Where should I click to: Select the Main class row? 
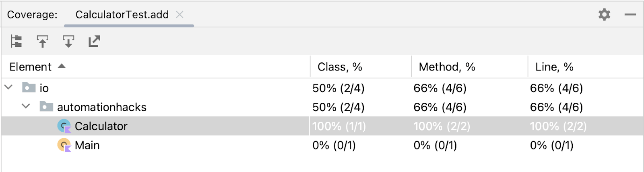click(87, 145)
